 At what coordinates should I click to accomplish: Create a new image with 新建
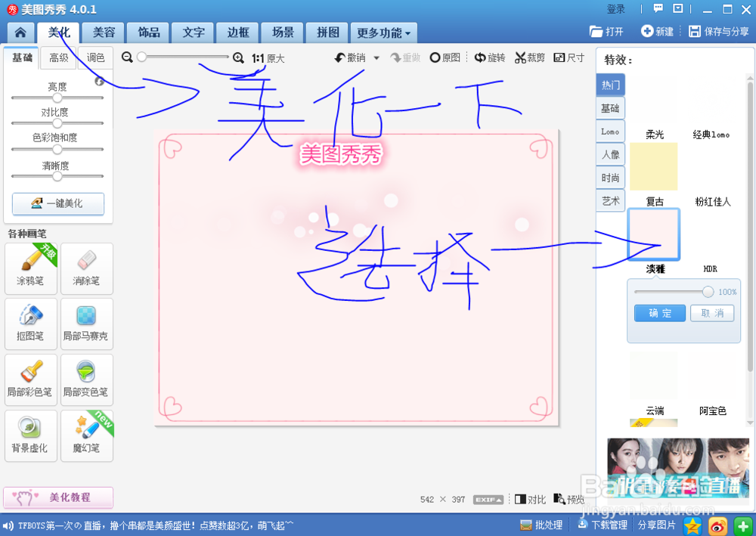coord(657,32)
